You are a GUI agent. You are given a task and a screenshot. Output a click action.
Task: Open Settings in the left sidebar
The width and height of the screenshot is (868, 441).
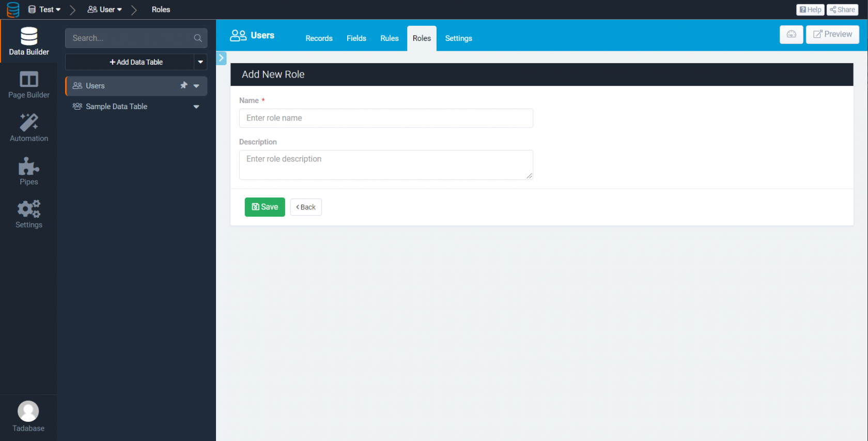[x=29, y=214]
